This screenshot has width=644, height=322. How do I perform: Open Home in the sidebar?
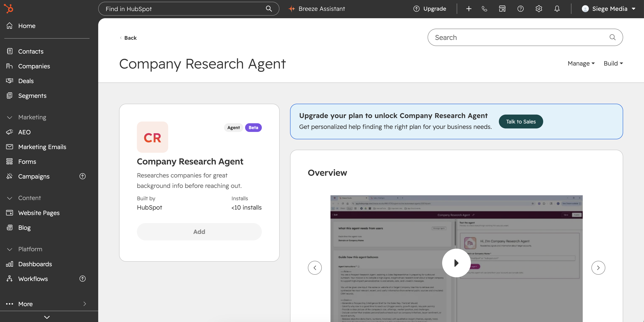point(27,26)
